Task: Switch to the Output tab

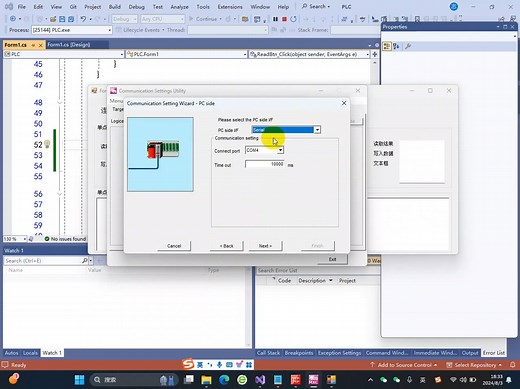Action: [x=470, y=353]
